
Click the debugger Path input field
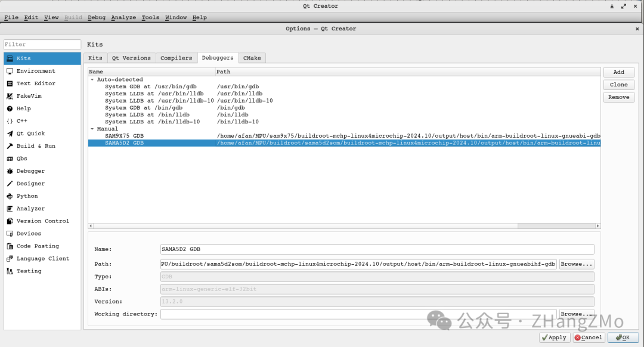358,264
